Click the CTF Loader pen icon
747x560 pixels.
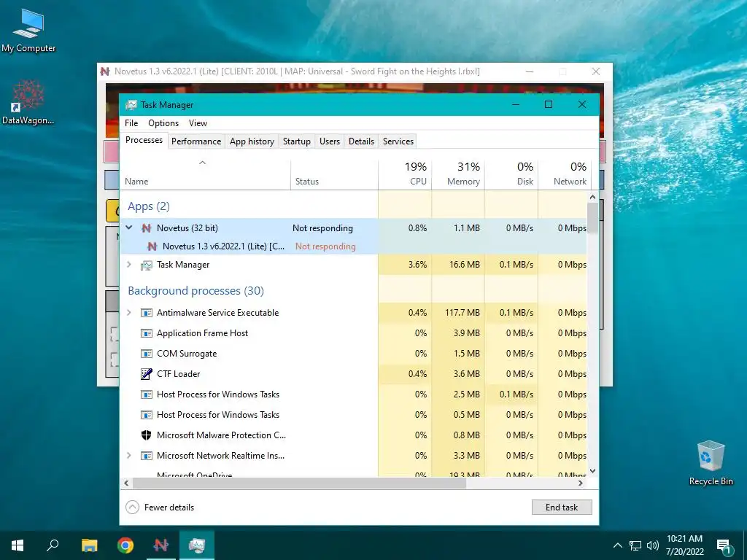[146, 374]
